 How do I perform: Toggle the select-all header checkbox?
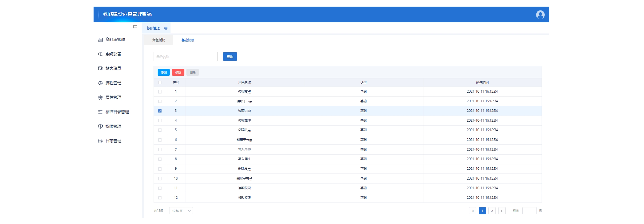click(160, 83)
